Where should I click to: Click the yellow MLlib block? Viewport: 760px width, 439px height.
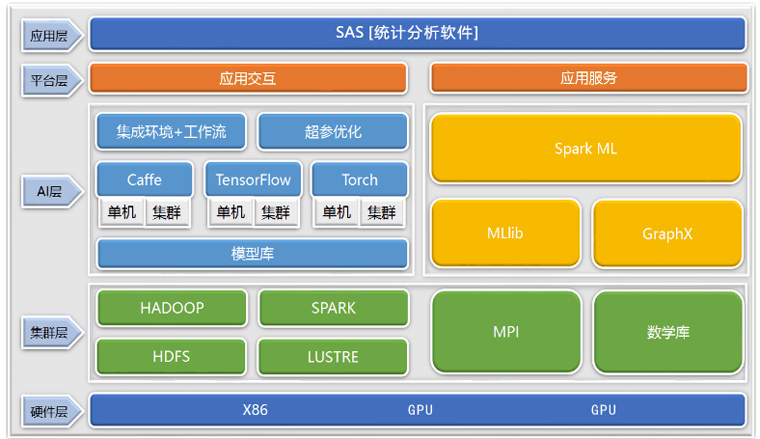[506, 233]
